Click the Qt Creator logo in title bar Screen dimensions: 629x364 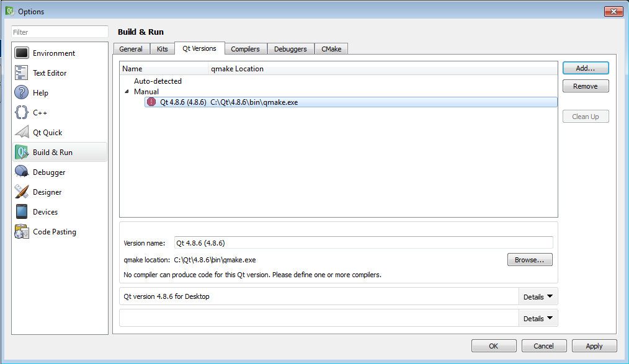pos(10,11)
